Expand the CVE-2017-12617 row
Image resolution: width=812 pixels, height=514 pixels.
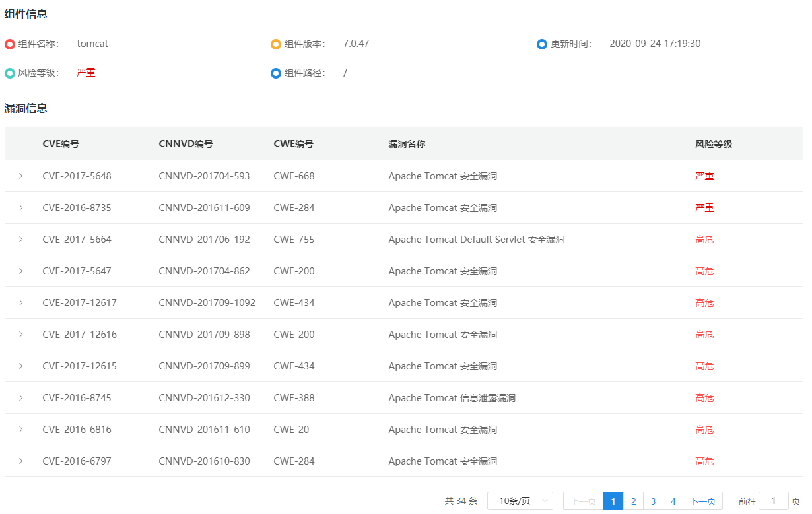pyautogui.click(x=21, y=303)
